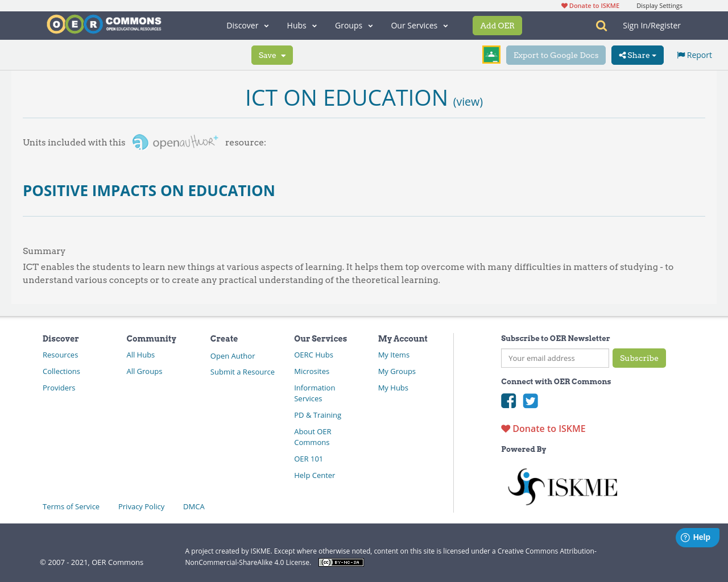Open the Discover menu
The height and width of the screenshot is (582, 728).
click(246, 25)
